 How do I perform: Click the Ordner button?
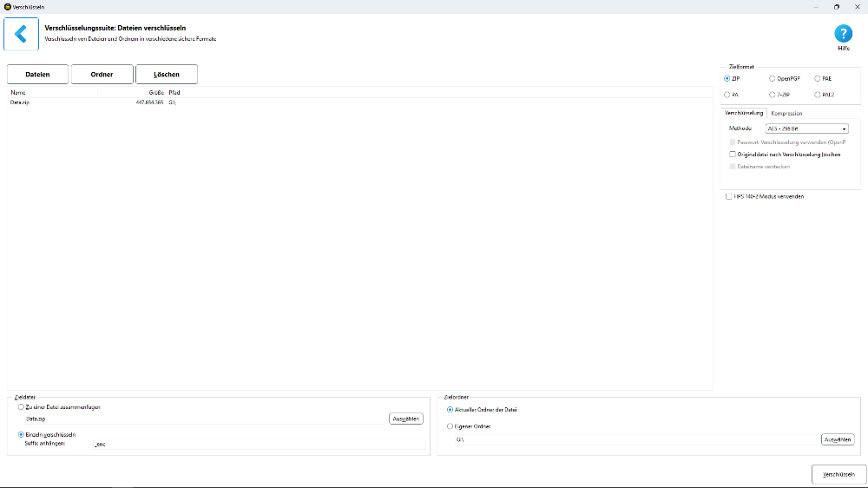(102, 74)
